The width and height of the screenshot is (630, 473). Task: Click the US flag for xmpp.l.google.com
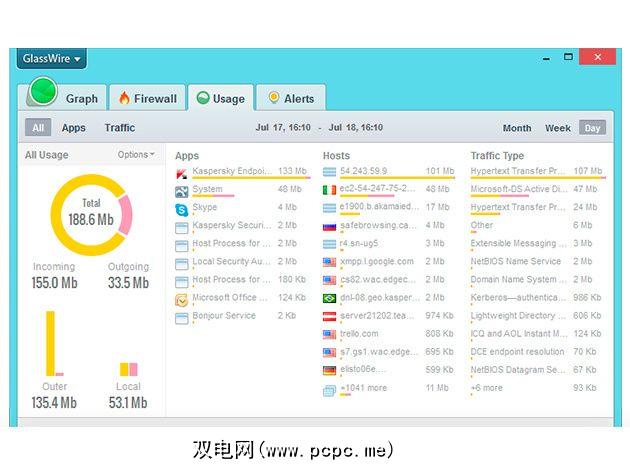tap(329, 262)
